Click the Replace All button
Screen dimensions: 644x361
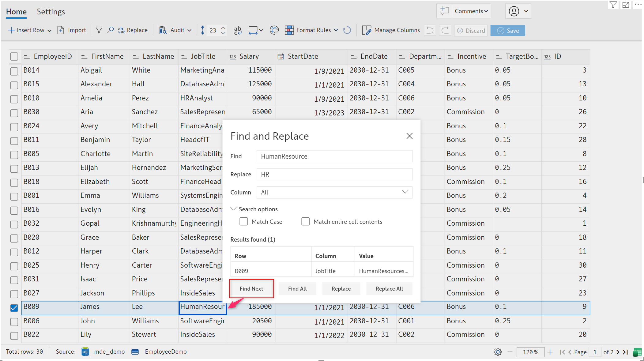pos(389,288)
